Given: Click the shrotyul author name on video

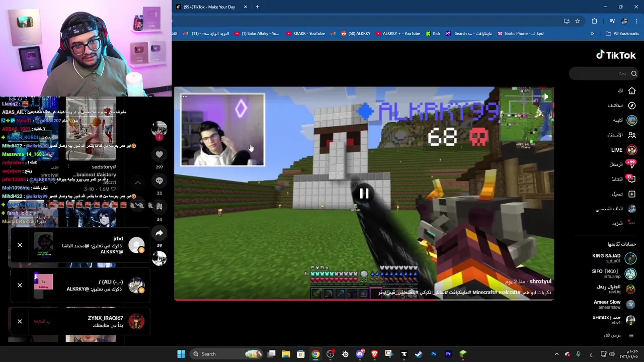Looking at the screenshot, I should [540, 282].
